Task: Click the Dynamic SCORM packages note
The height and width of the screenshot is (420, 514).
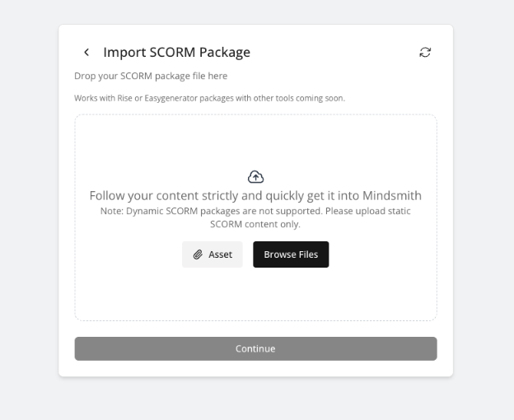Action: click(255, 212)
